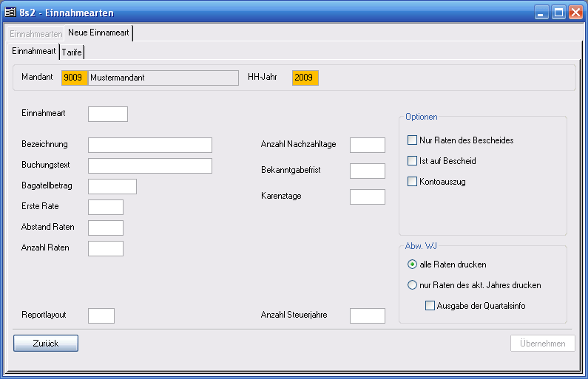Check the 'Ist auf Bescheid' option
Screen dimensions: 588x379
[x=413, y=161]
